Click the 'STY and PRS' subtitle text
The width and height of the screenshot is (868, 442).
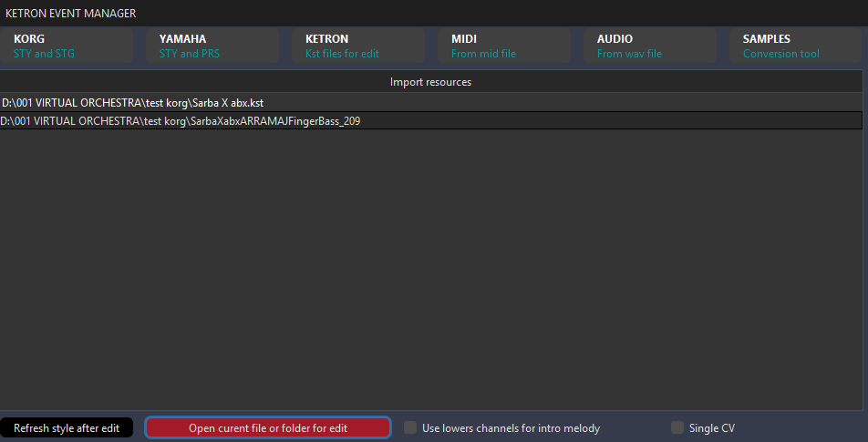click(190, 54)
